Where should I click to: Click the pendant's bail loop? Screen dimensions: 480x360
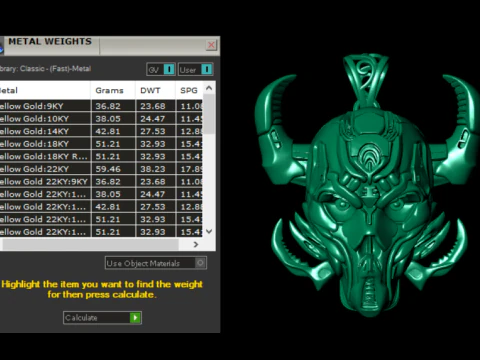(366, 80)
